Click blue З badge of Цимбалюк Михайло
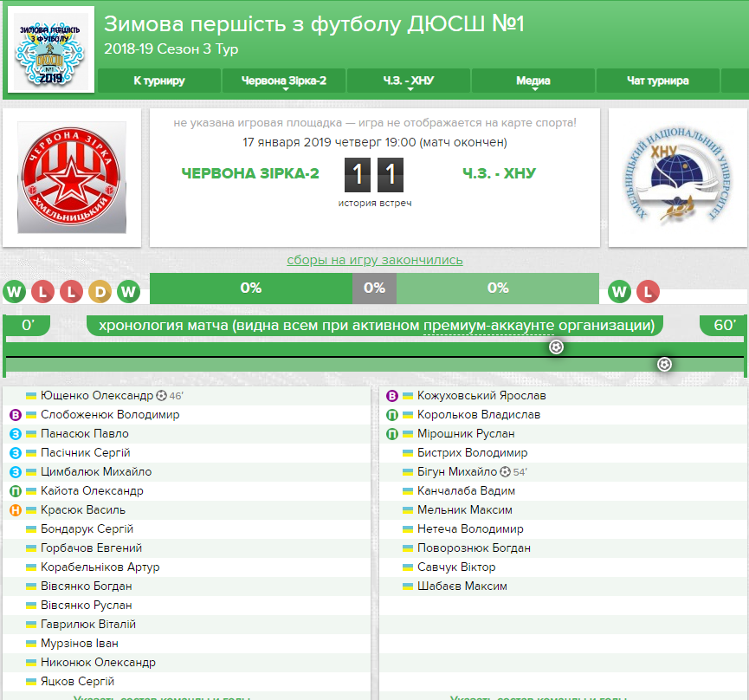Viewport: 749px width, 700px height. coord(16,472)
